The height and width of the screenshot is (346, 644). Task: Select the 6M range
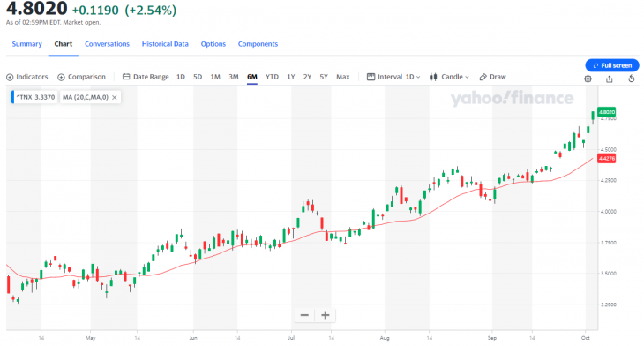point(252,77)
